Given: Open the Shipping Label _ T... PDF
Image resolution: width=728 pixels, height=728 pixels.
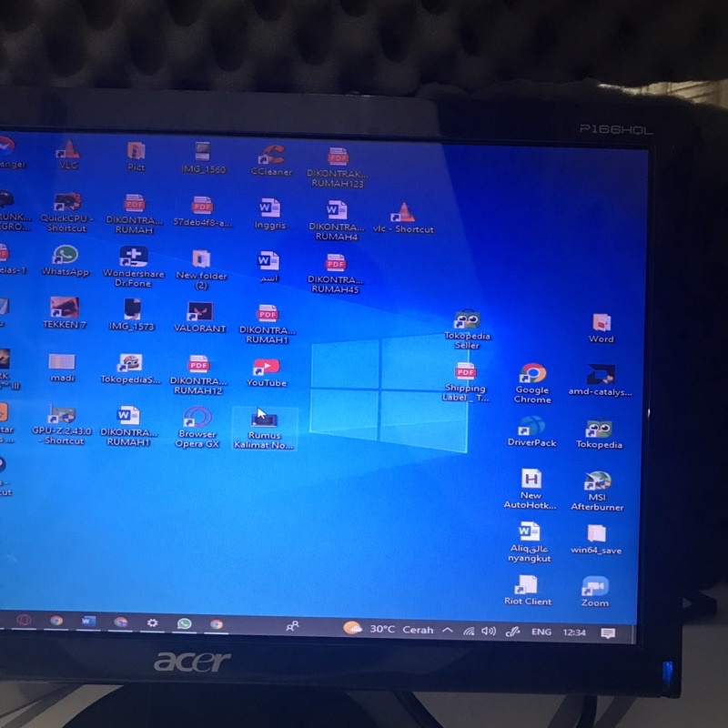Looking at the screenshot, I should [465, 381].
